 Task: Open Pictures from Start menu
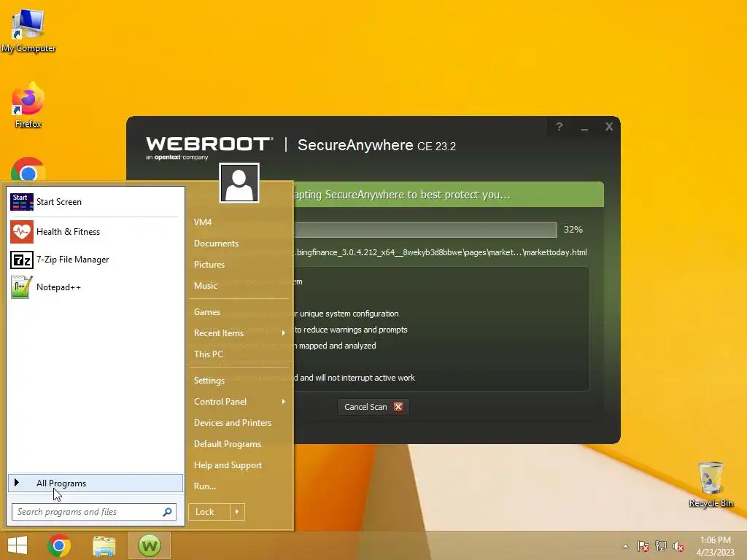209,264
